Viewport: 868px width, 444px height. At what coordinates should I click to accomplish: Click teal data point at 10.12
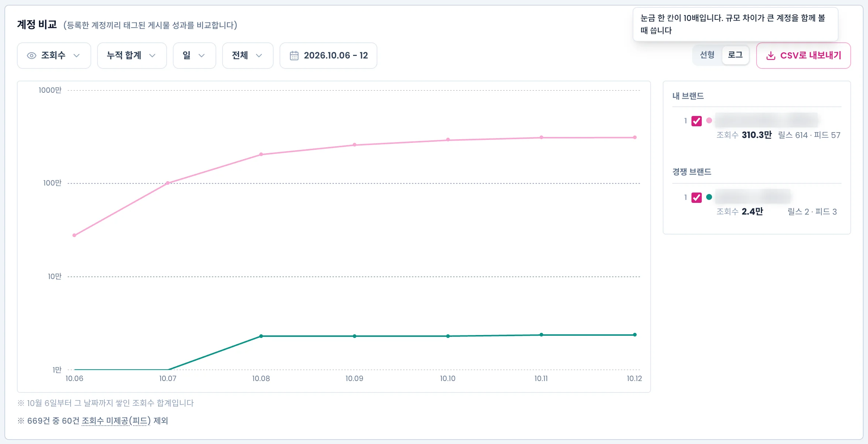point(635,335)
